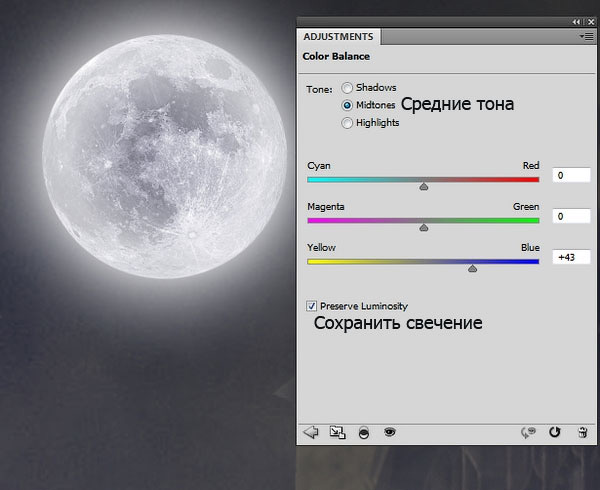Click the Cyan label

pyautogui.click(x=319, y=166)
